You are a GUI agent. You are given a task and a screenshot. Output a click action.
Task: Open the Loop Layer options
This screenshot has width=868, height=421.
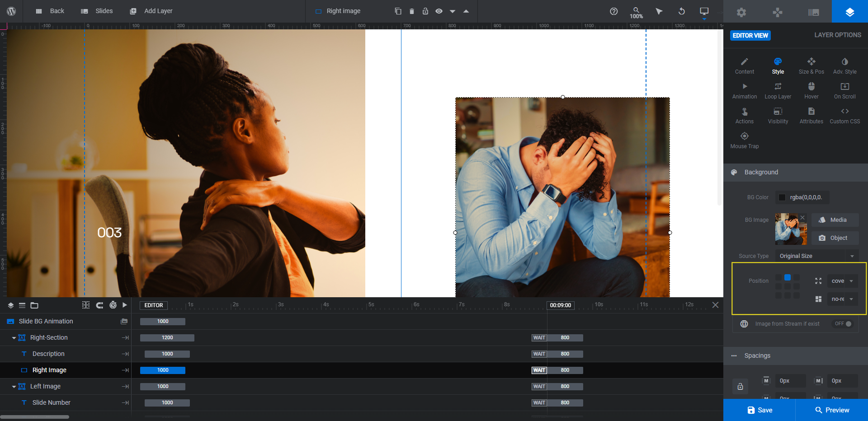[778, 91]
